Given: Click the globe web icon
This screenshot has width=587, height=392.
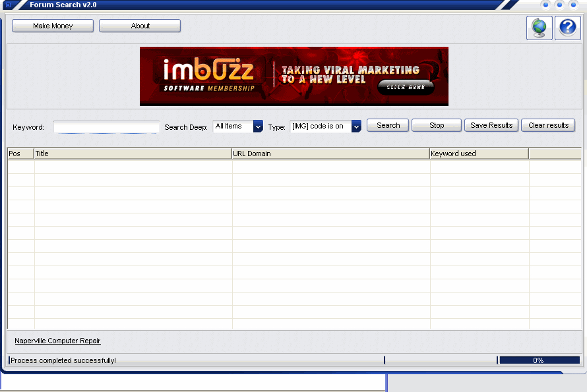Looking at the screenshot, I should point(539,28).
